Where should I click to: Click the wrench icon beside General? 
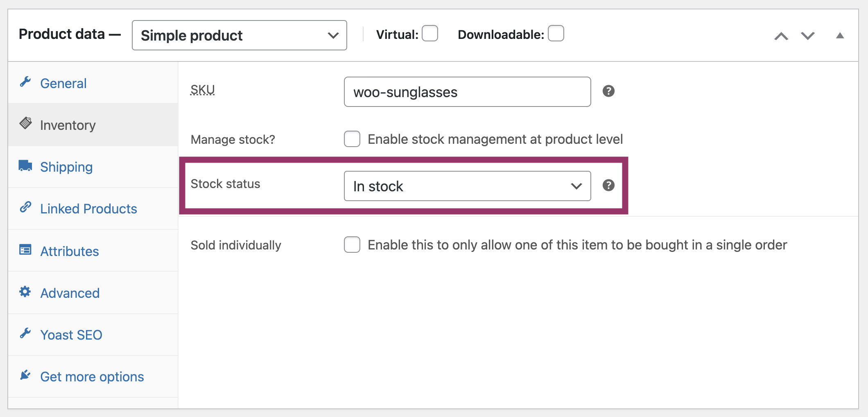click(25, 82)
